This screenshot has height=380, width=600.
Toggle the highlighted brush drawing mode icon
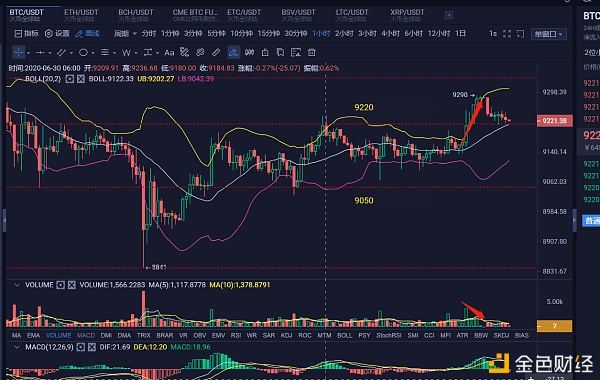coord(233,52)
